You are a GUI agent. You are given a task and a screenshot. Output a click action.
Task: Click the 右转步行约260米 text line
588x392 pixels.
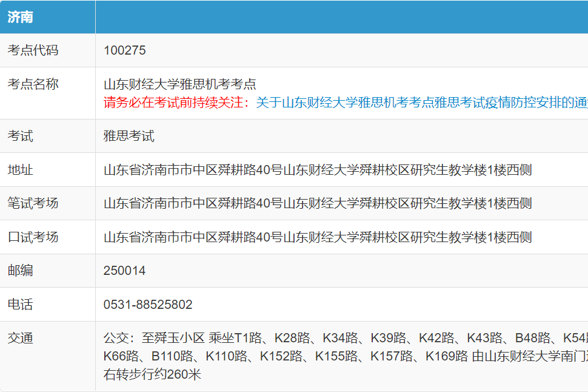(x=152, y=374)
